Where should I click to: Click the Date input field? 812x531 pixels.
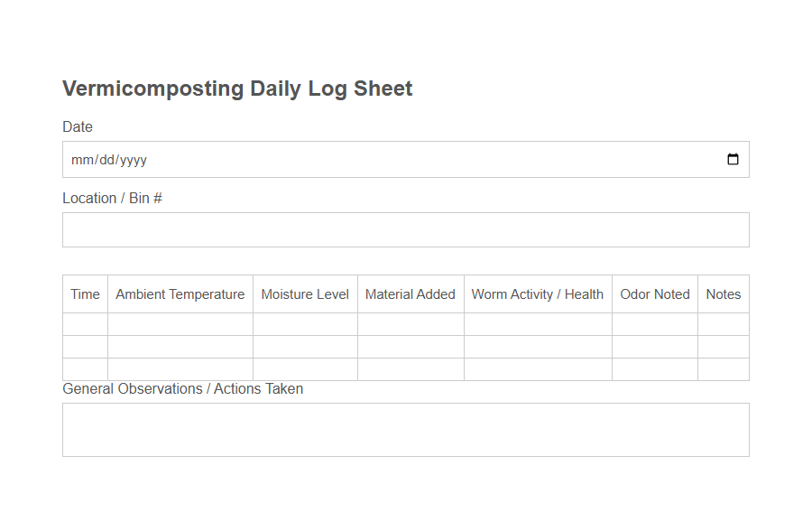point(361,159)
